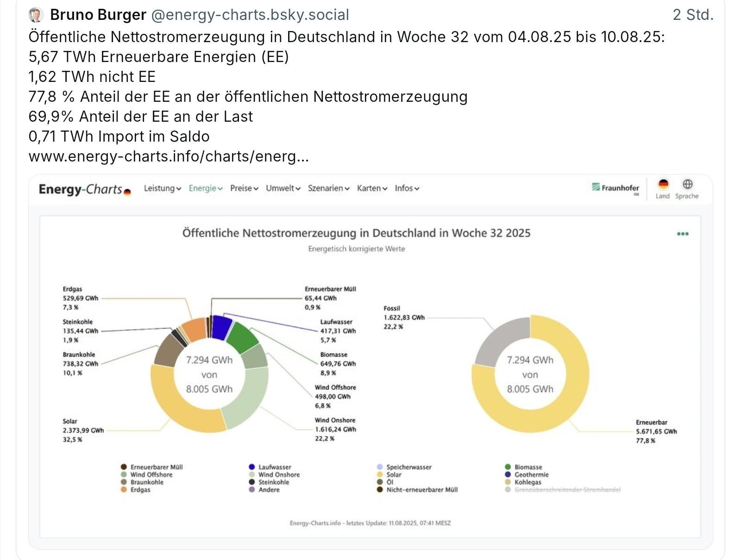The image size is (741, 560).
Task: Open the energy-charts.info link in the post
Action: click(169, 156)
